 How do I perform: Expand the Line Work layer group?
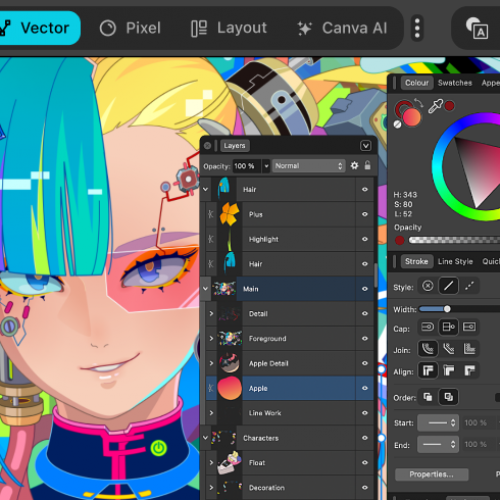point(211,413)
